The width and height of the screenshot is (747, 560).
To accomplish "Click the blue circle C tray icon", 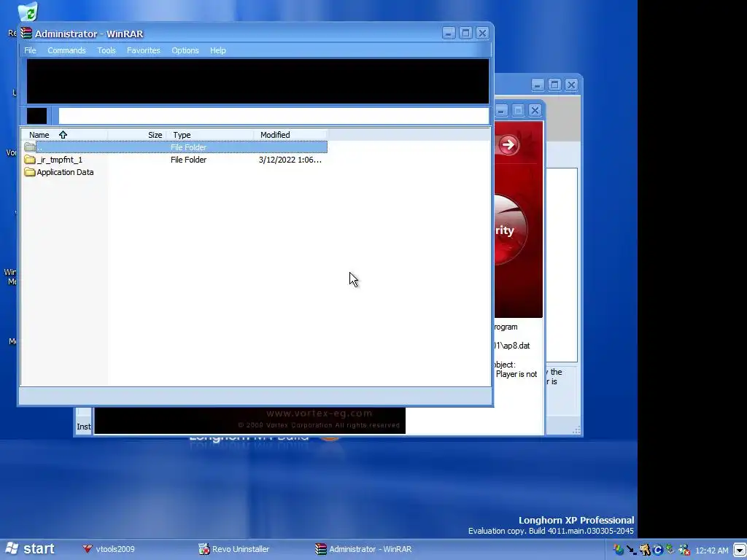I will point(658,550).
